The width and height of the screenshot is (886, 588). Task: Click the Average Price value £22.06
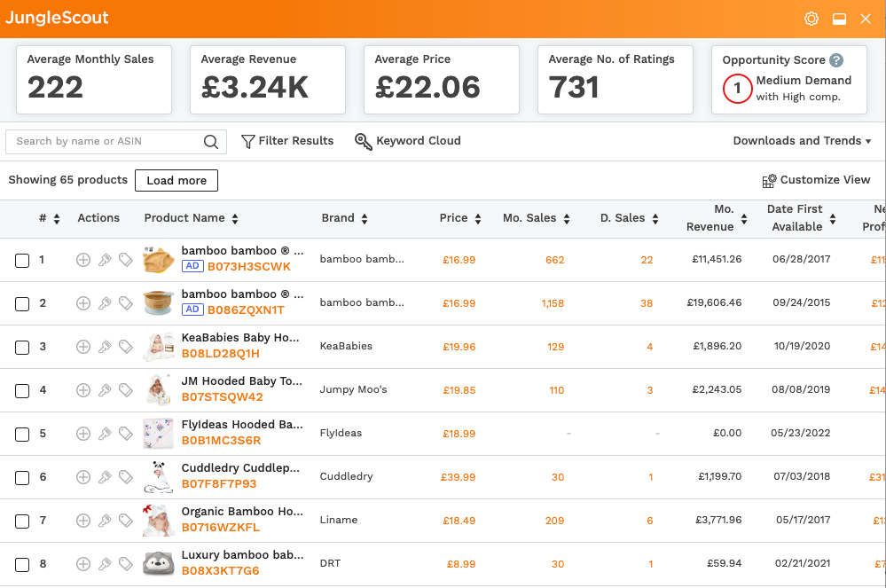pyautogui.click(x=427, y=87)
